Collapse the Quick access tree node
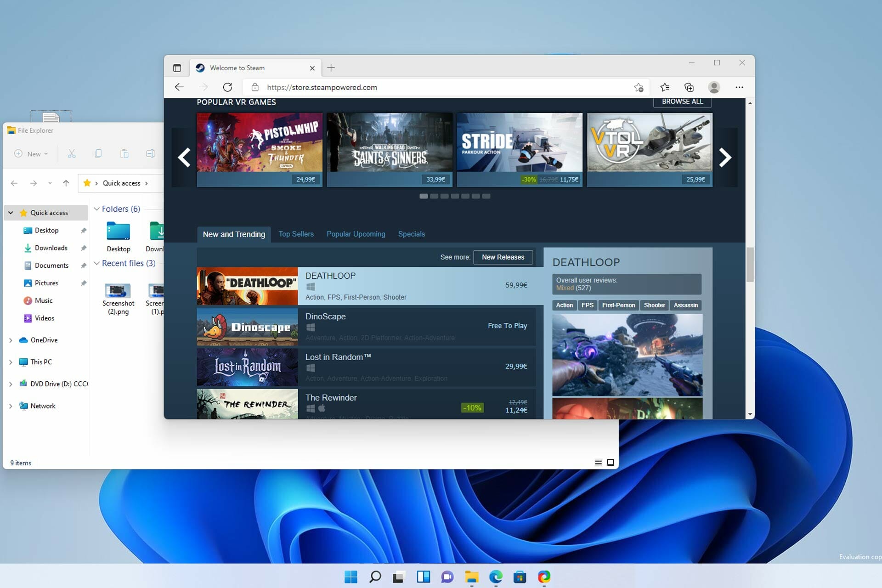 (x=11, y=213)
